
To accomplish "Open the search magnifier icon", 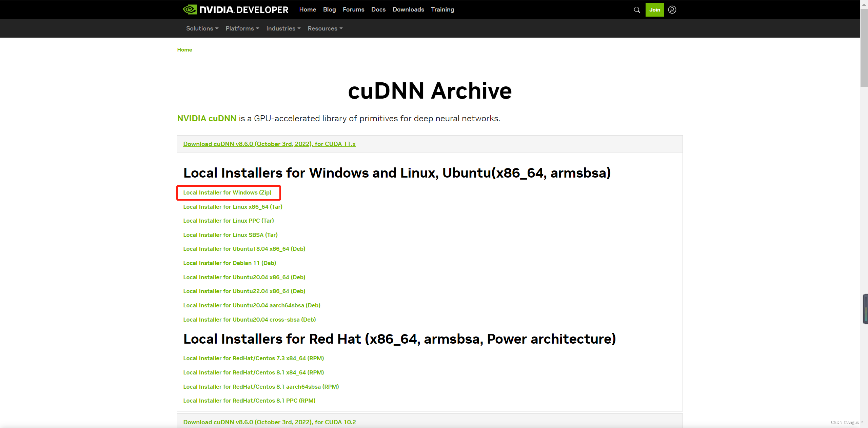I will click(637, 10).
